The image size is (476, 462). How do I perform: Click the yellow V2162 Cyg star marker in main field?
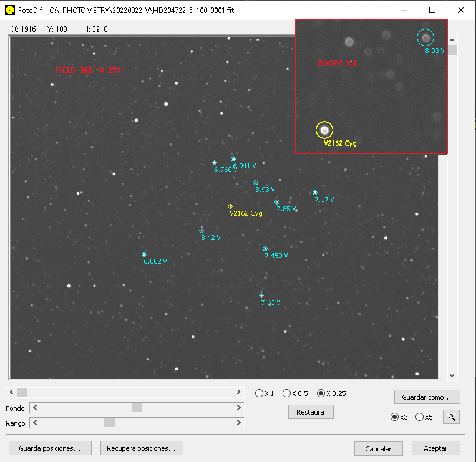tap(230, 206)
